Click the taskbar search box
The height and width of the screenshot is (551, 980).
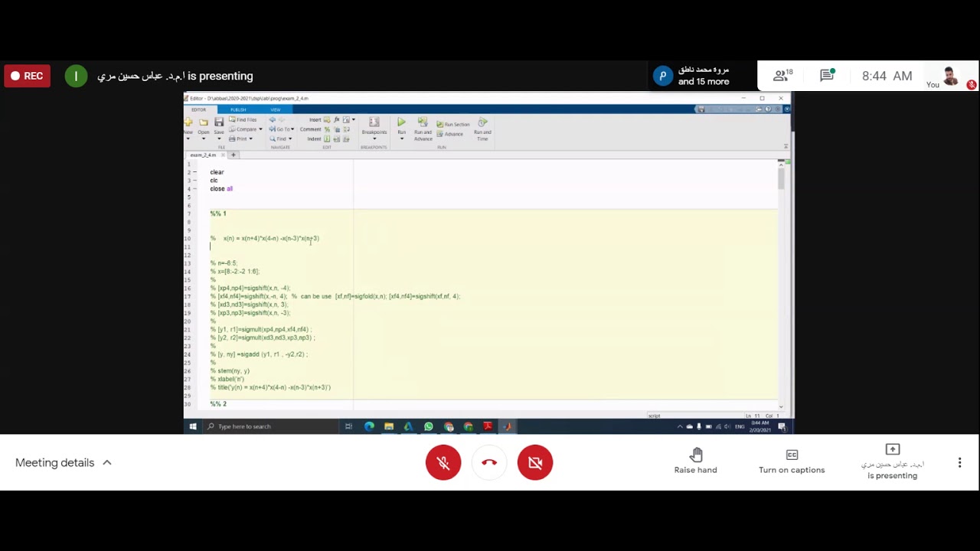tap(269, 426)
